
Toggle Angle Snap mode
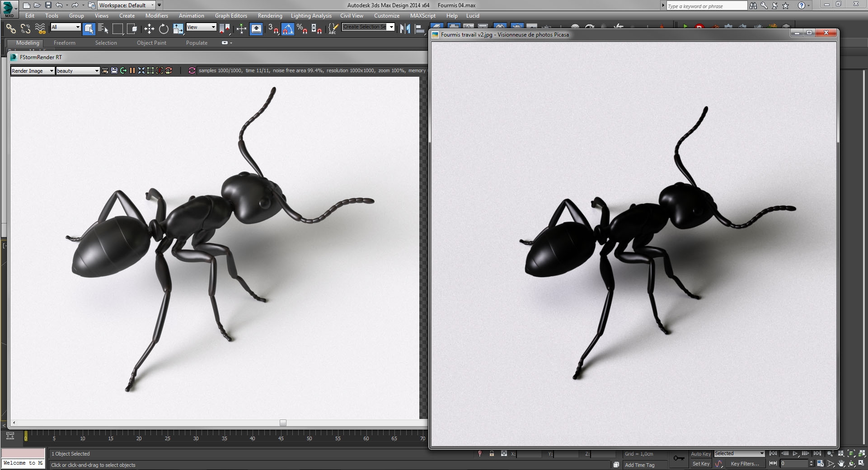[287, 28]
